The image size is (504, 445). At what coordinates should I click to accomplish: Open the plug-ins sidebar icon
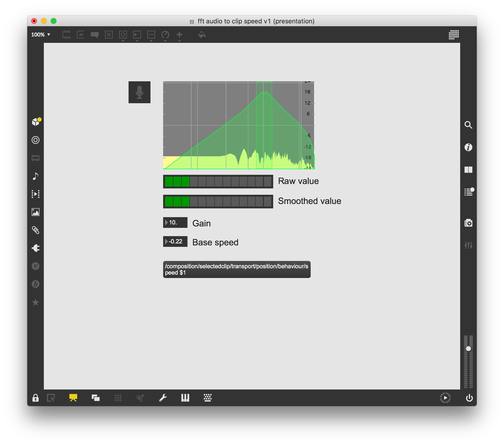(36, 248)
